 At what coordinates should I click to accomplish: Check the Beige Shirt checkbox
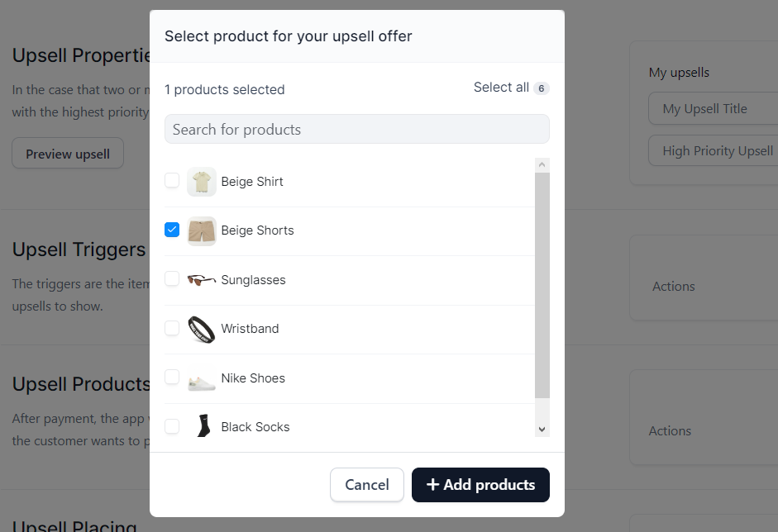coord(172,180)
